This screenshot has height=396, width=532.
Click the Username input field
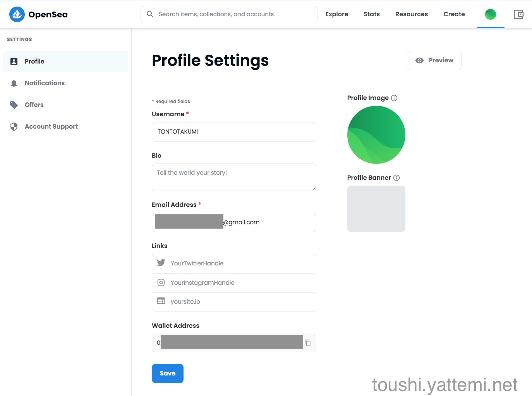point(234,132)
